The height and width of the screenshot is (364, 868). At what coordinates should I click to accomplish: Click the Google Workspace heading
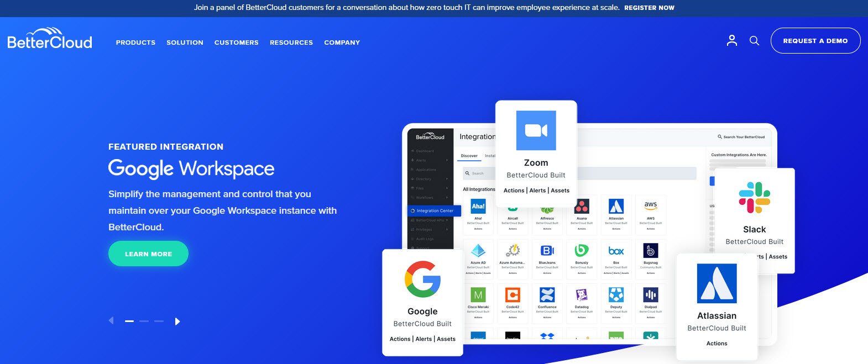[191, 168]
